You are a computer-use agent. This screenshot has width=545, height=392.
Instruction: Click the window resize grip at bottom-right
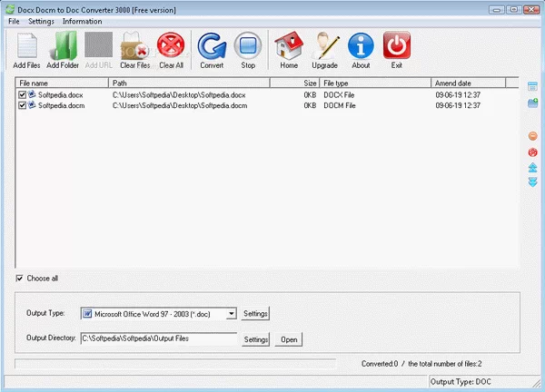click(x=537, y=383)
